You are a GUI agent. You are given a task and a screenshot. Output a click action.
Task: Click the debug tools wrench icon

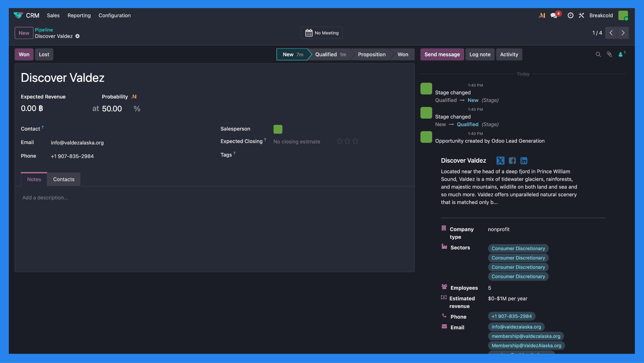tap(581, 15)
